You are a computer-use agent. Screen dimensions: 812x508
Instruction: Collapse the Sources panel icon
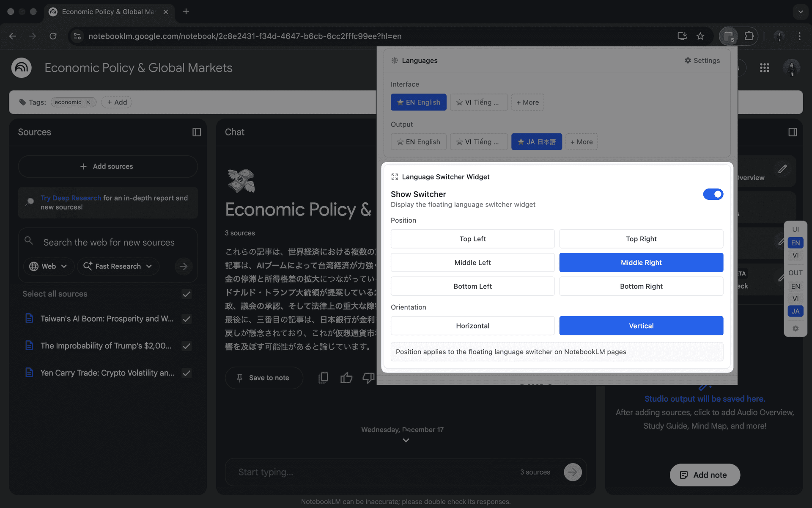point(197,132)
